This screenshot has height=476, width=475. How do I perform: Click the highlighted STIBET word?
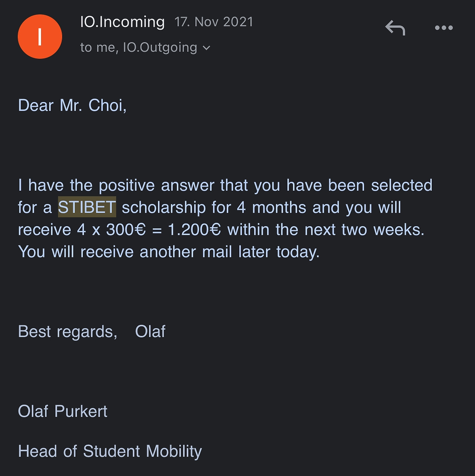(x=87, y=207)
